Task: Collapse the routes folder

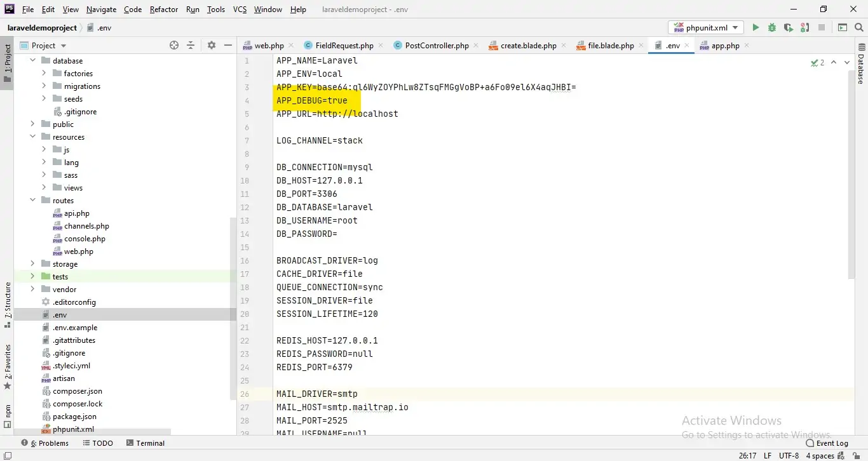Action: tap(33, 201)
